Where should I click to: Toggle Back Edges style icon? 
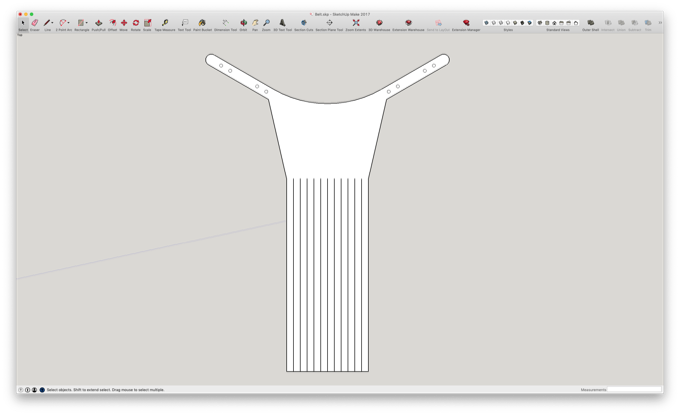494,23
